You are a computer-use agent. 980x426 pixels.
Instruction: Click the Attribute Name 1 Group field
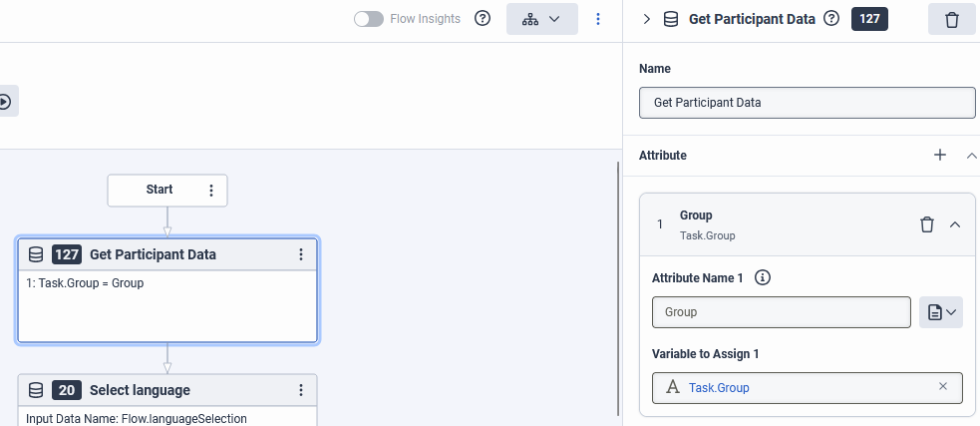781,312
